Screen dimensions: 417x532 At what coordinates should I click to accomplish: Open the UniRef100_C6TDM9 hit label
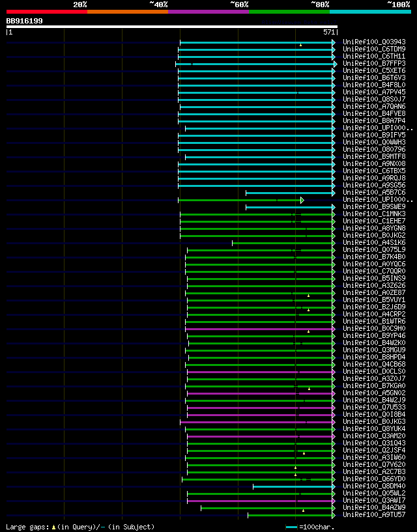[x=374, y=49]
